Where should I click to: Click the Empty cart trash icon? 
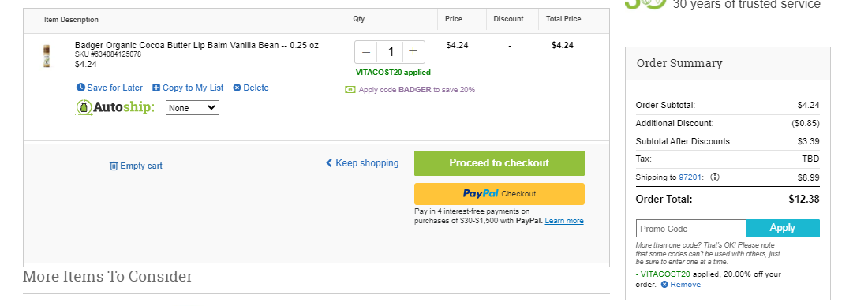[114, 166]
